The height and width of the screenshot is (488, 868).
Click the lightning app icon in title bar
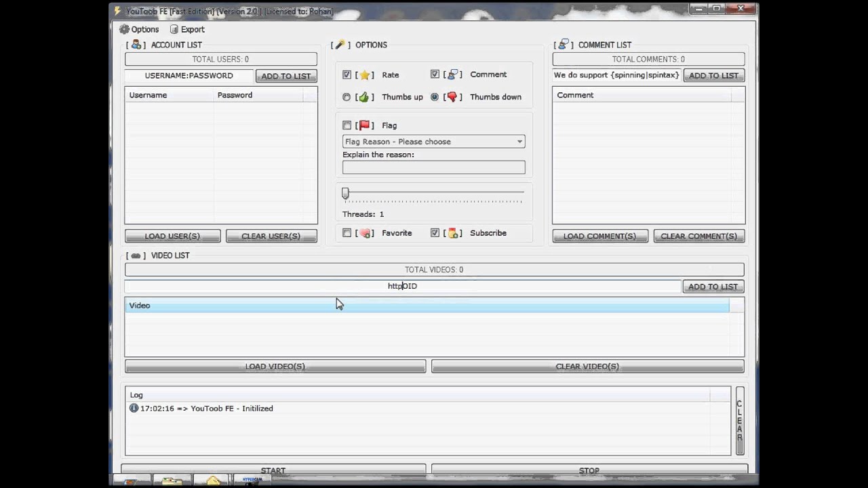117,11
